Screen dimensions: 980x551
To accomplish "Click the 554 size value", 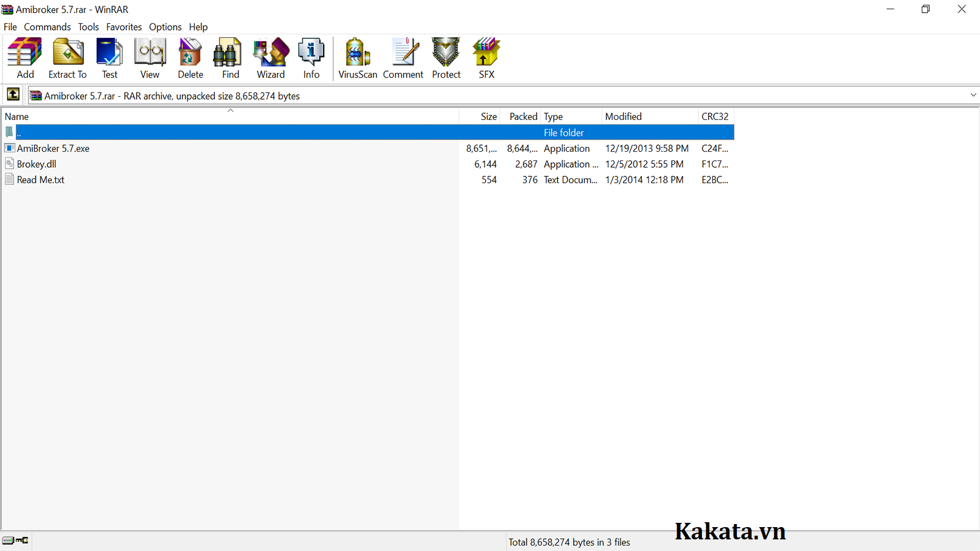I will point(489,180).
